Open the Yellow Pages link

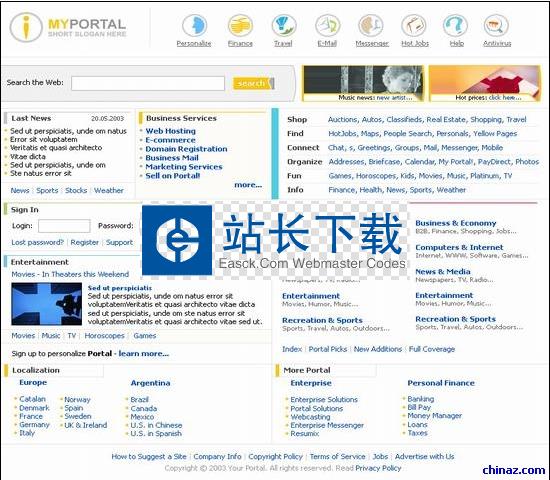495,134
